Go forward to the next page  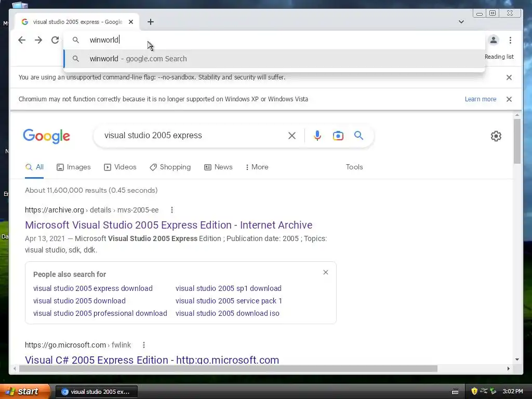[38, 40]
